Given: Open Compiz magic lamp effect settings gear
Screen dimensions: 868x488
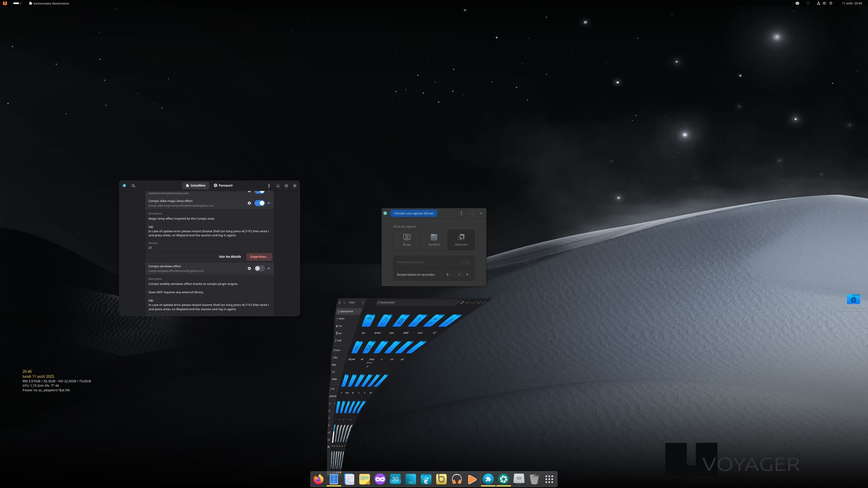Looking at the screenshot, I should 249,203.
